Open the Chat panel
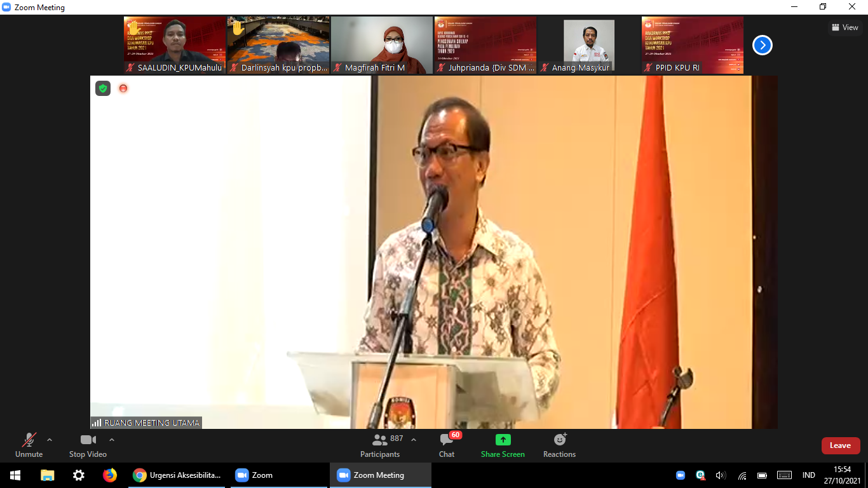 pyautogui.click(x=447, y=445)
